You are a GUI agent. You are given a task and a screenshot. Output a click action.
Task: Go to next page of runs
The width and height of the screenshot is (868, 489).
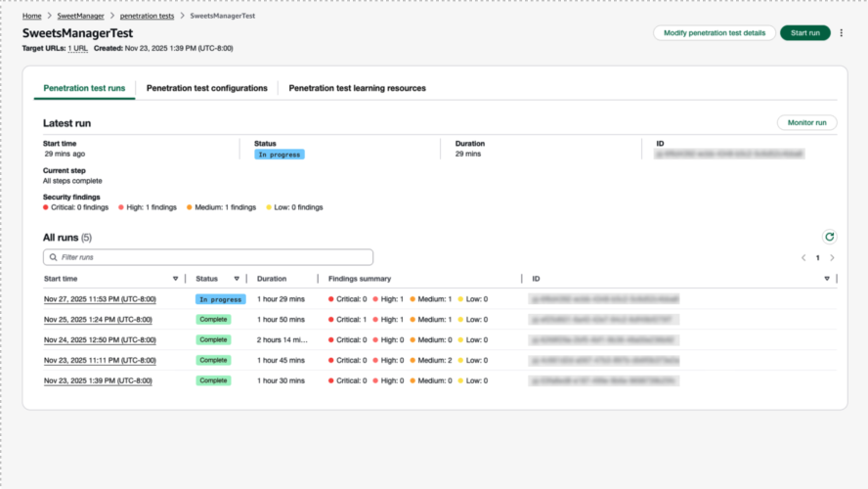(832, 258)
